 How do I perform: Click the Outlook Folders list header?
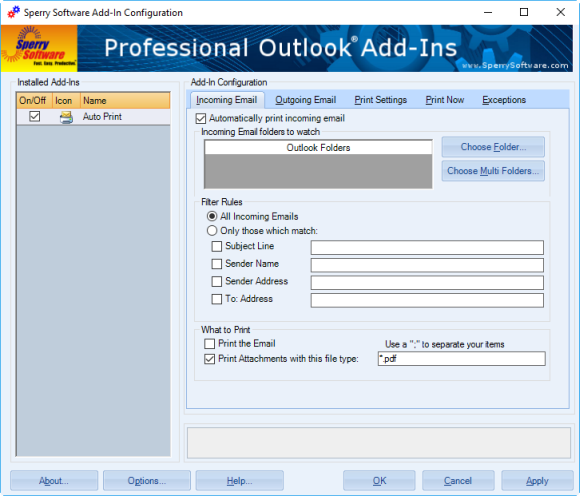(x=318, y=148)
